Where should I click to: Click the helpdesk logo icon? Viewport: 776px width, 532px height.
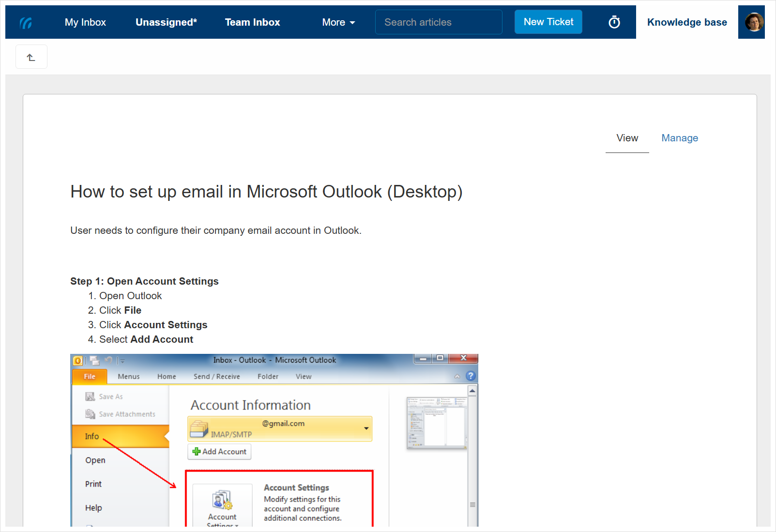(x=26, y=22)
